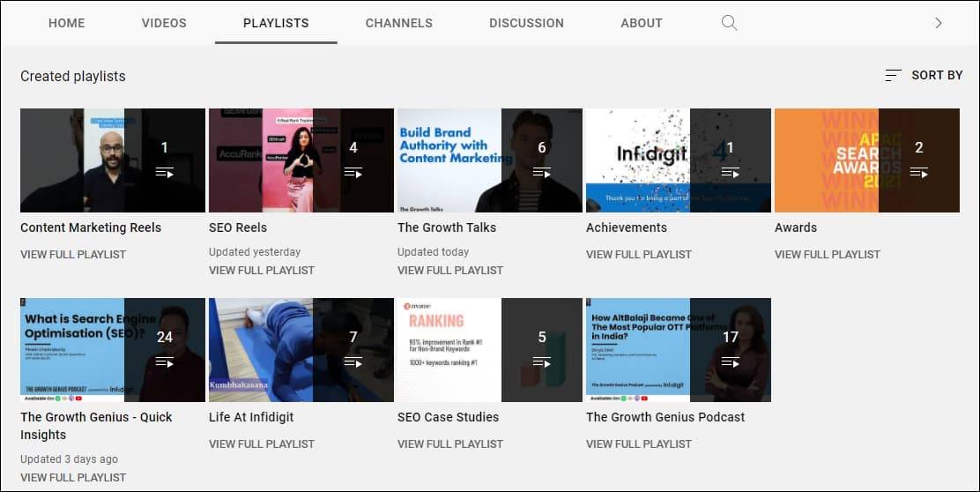The width and height of the screenshot is (980, 492).
Task: Open the AltBalaji podcast thumbnail
Action: point(678,350)
